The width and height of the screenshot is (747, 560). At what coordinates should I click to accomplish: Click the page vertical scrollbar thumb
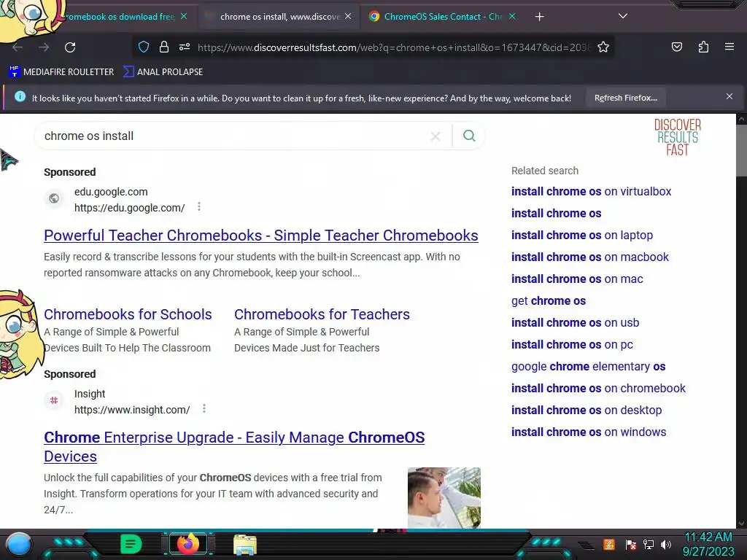click(741, 150)
